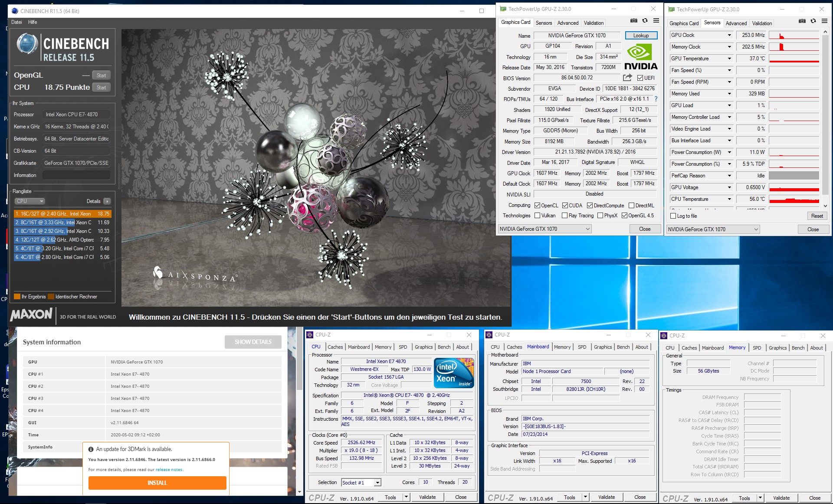Click Ihr Ergebnis orange legend swatch
The height and width of the screenshot is (504, 833).
[x=17, y=297]
